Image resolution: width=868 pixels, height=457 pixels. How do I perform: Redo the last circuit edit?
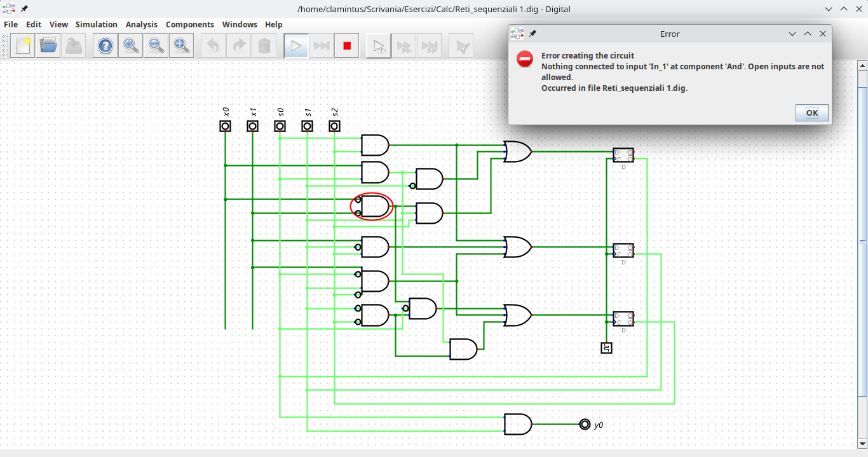tap(238, 45)
